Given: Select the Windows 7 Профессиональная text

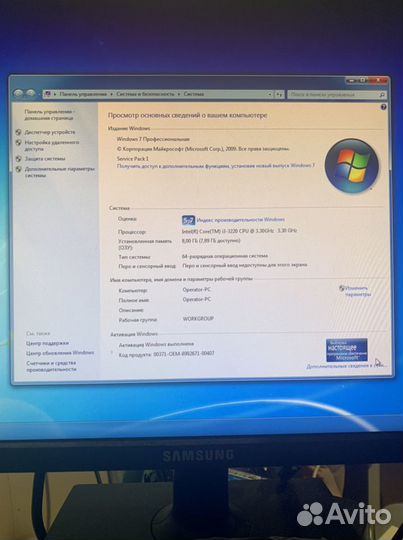Looking at the screenshot, I should pos(153,139).
